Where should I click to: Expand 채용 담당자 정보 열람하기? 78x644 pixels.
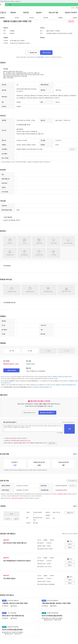click(47, 413)
